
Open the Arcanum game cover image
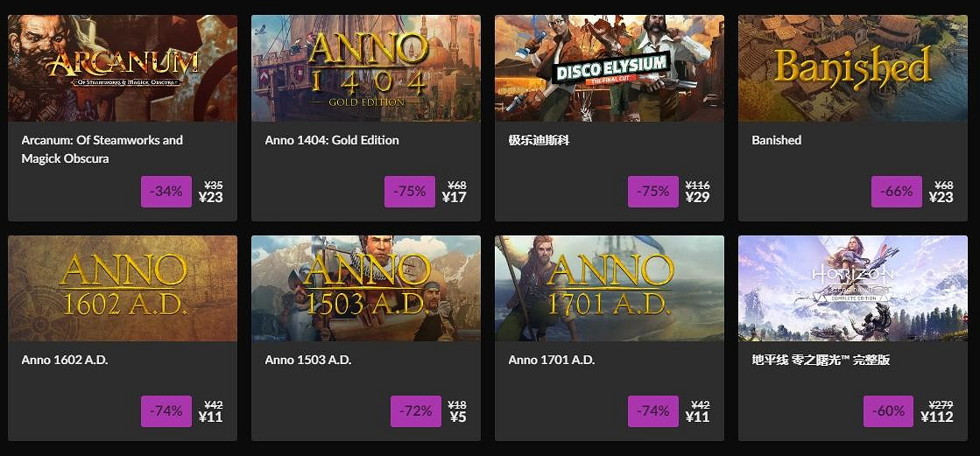[x=123, y=68]
